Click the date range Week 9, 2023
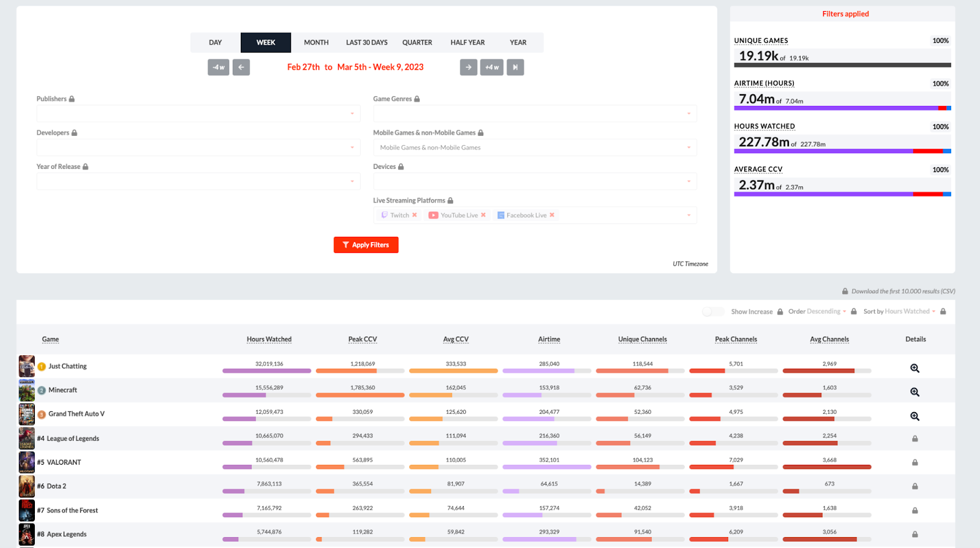The height and width of the screenshot is (548, 980). (355, 67)
